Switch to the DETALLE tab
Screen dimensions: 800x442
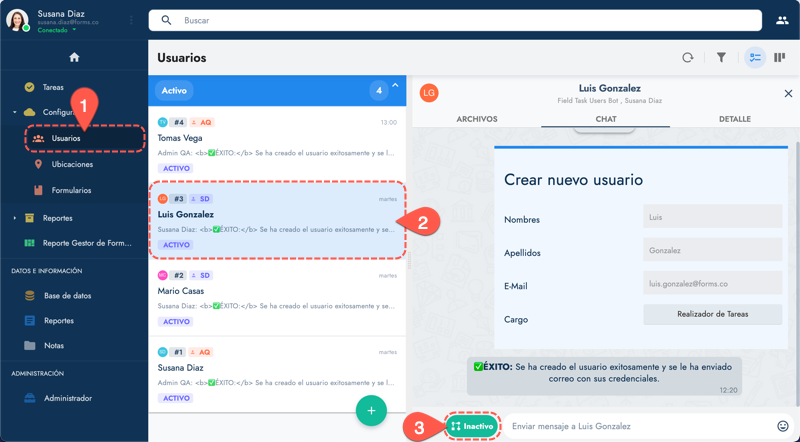click(x=734, y=119)
